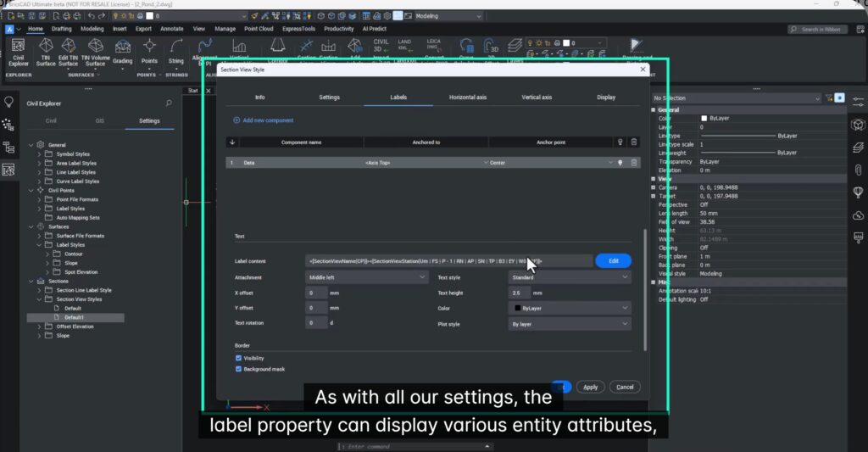Click the Undo arrow in toolbar

pos(91,15)
